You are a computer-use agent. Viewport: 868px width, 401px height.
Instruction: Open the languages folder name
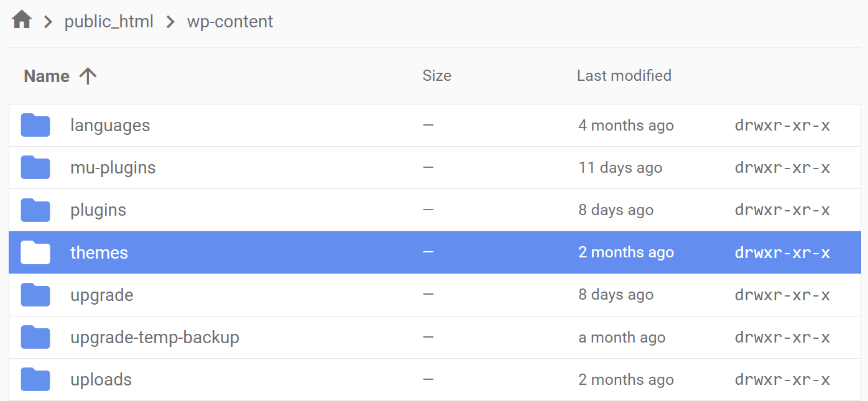tap(110, 125)
